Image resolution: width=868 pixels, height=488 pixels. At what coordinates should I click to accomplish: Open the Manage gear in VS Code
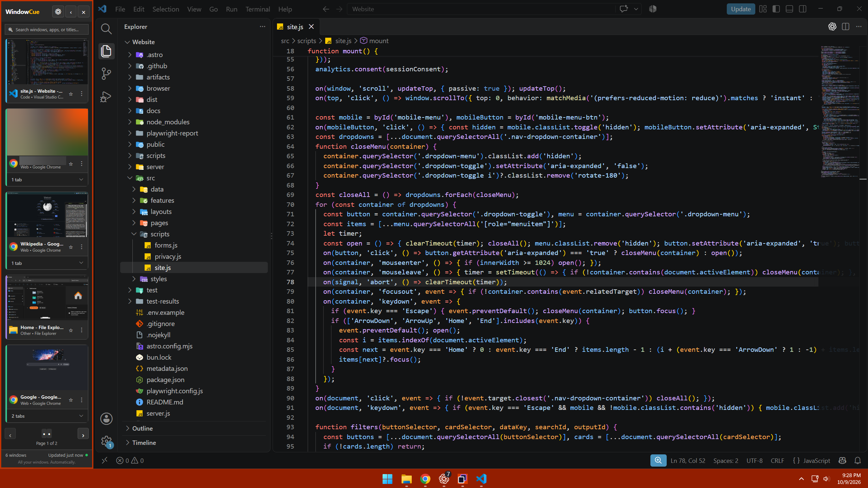pos(106,441)
